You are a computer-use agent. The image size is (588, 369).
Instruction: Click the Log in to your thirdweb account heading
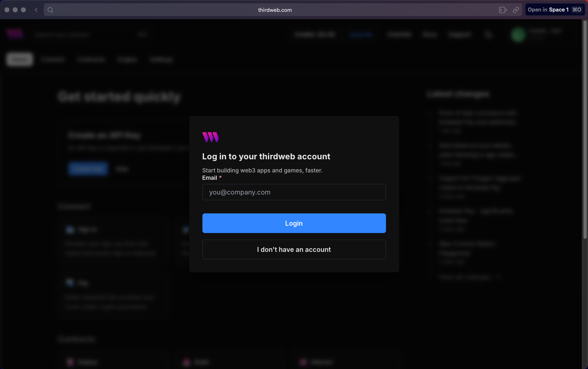266,156
